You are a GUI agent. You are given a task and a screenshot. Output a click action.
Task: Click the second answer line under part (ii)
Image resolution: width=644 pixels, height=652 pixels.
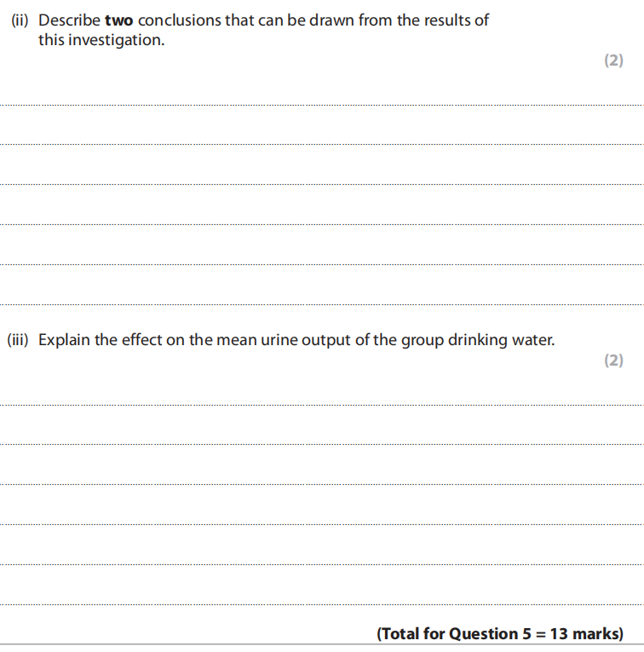pyautogui.click(x=322, y=144)
